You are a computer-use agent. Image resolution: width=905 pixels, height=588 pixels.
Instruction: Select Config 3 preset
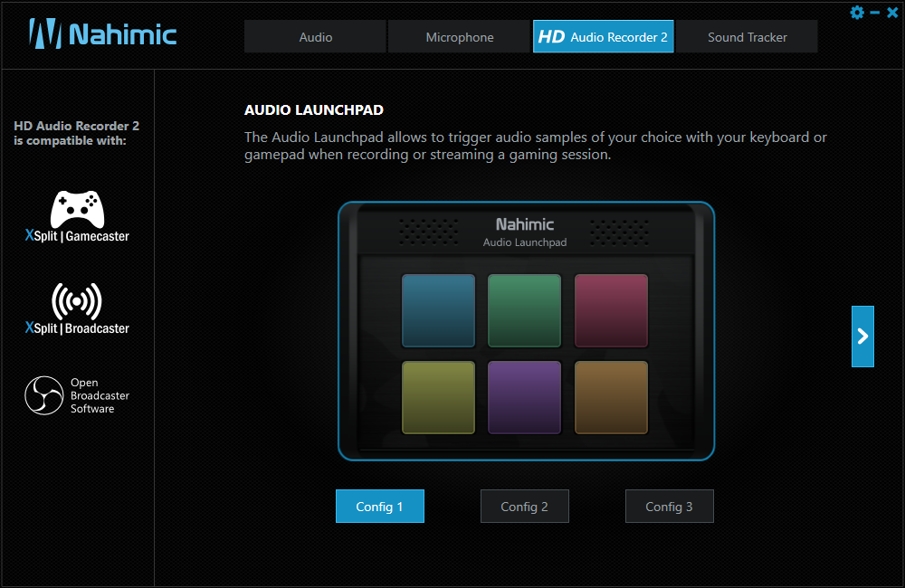pos(670,506)
